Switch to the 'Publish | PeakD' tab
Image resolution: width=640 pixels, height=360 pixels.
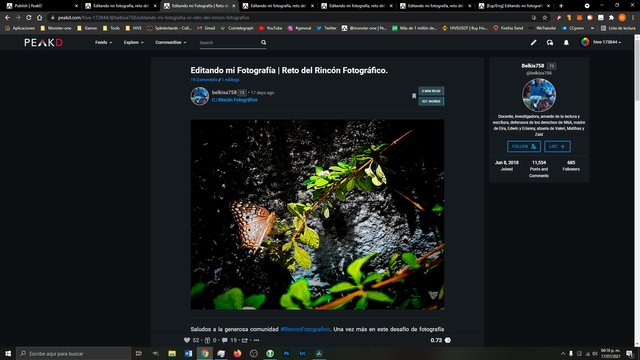[x=41, y=6]
